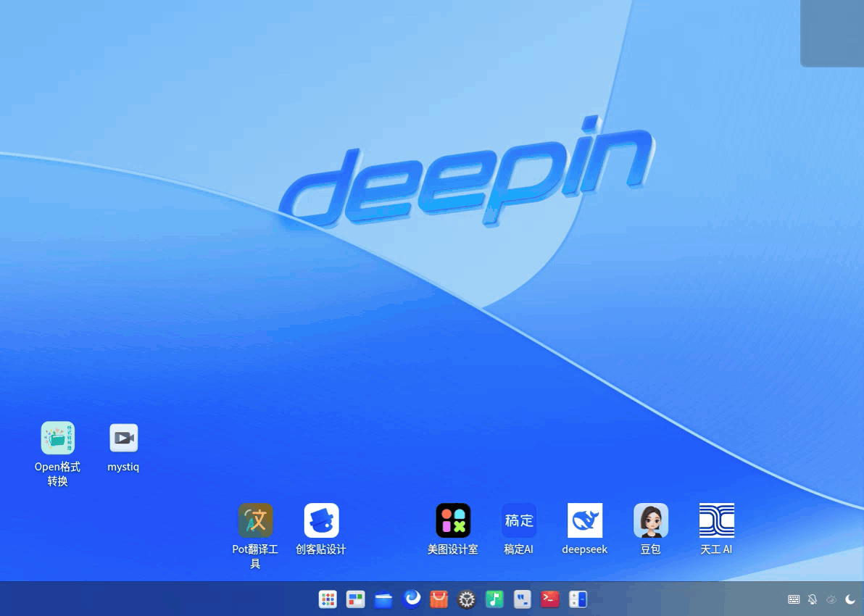Toggle the crescent moon night mode icon
The width and height of the screenshot is (864, 616).
pos(850,599)
